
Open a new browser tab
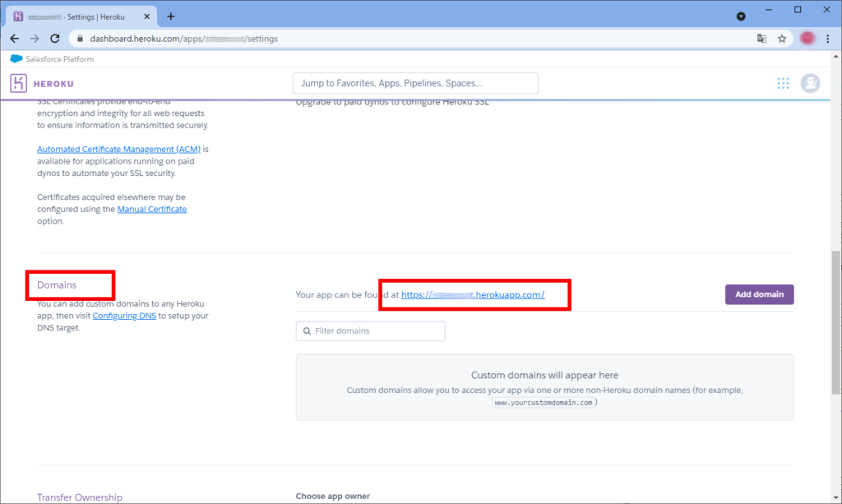(x=171, y=16)
